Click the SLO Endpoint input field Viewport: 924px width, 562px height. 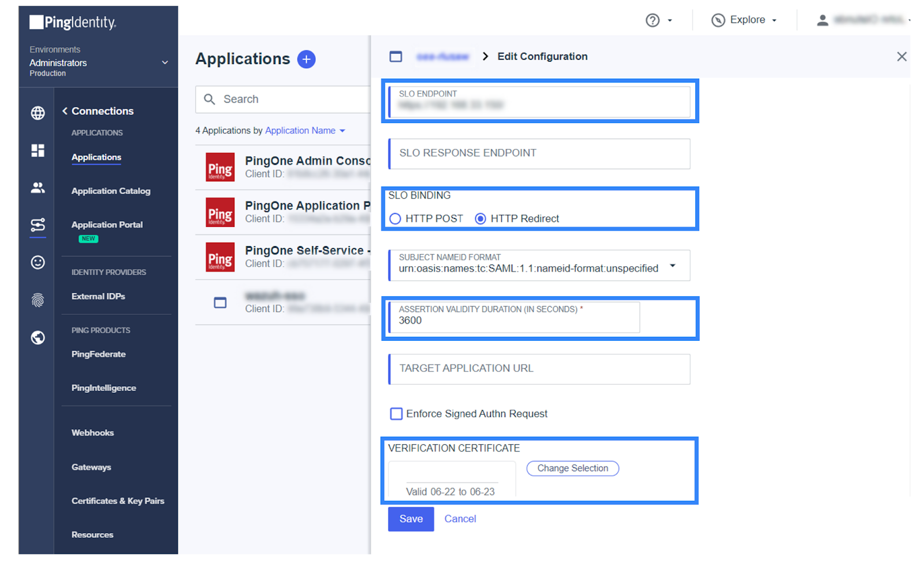(x=539, y=101)
